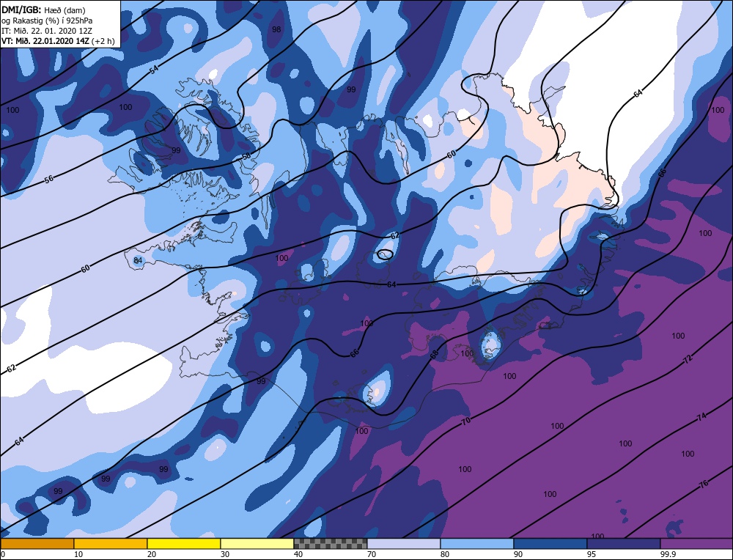
Task: Click the '10' legend tick label
Action: [78, 554]
